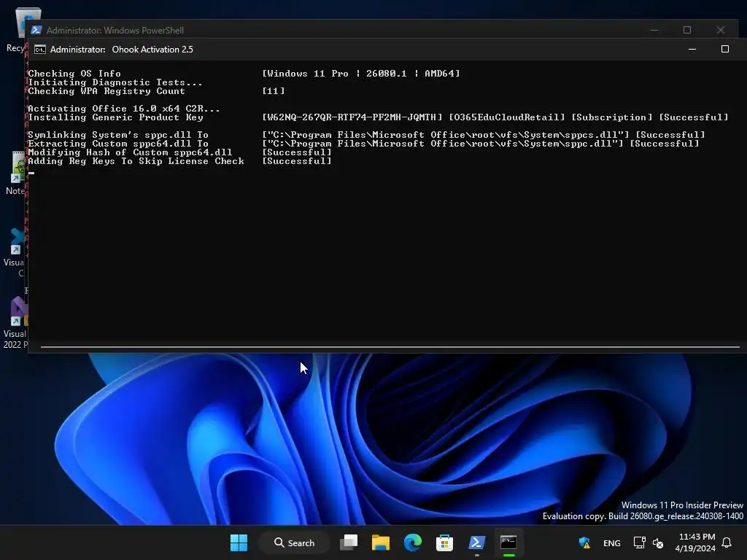
Task: Launch File Explorer from the taskbar
Action: pyautogui.click(x=381, y=542)
